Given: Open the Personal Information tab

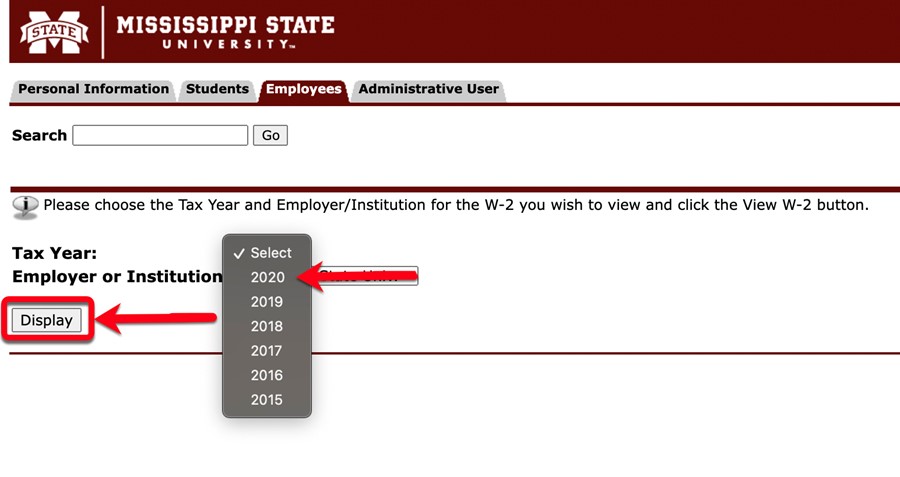Looking at the screenshot, I should (93, 89).
